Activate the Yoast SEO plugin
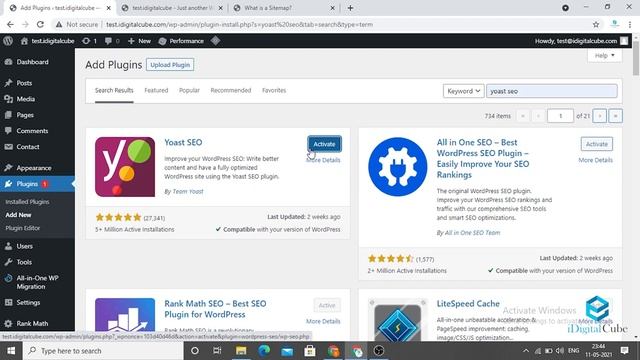This screenshot has width=640, height=360. pos(324,144)
